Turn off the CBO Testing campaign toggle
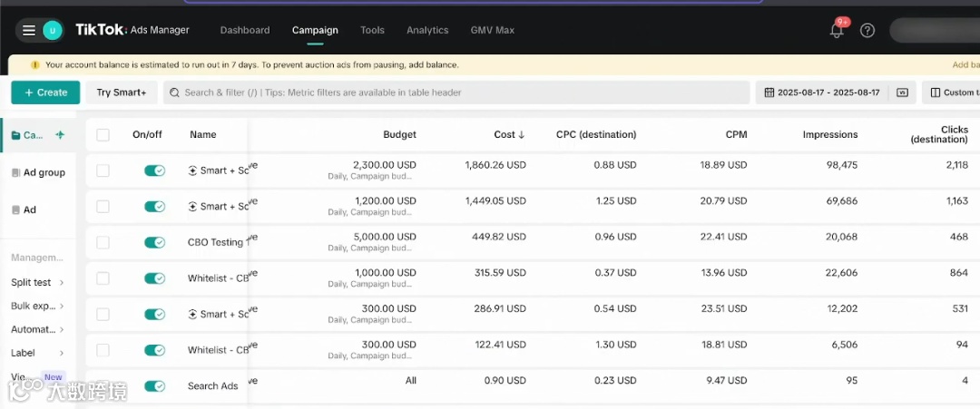 (x=154, y=242)
